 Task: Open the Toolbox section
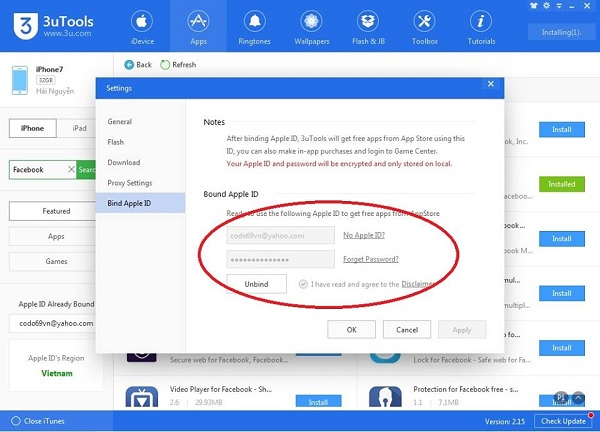tap(424, 28)
